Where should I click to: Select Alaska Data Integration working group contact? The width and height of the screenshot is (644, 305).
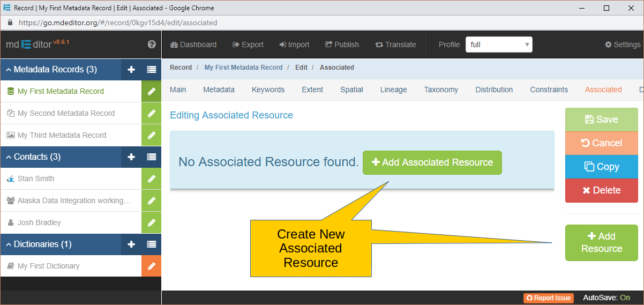71,200
